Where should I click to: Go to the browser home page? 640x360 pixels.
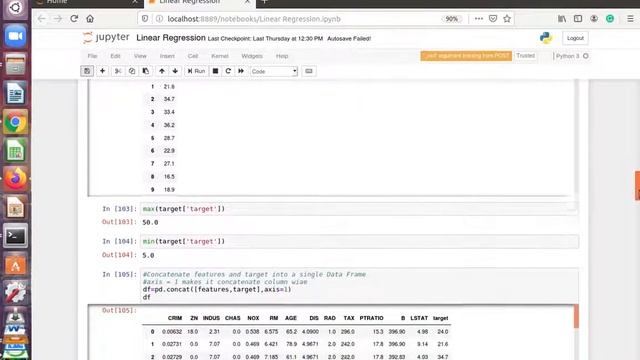coord(90,19)
